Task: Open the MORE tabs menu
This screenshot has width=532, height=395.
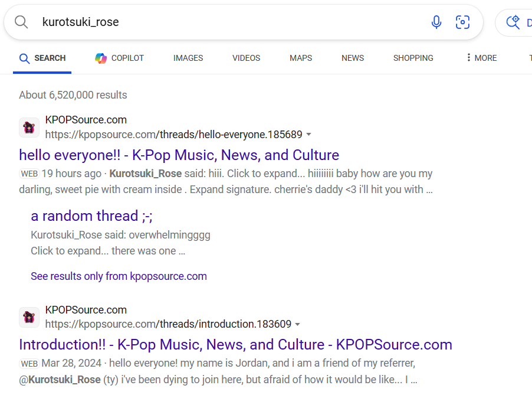Action: pyautogui.click(x=481, y=58)
